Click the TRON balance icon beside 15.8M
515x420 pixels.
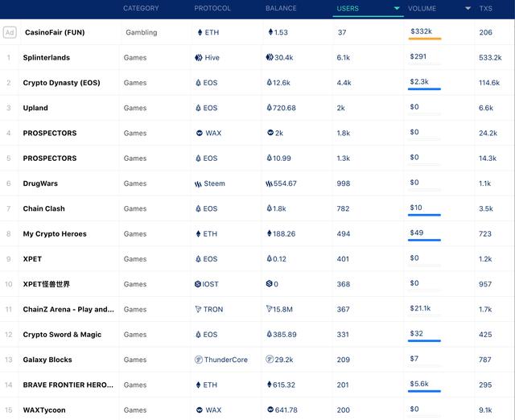click(x=269, y=309)
